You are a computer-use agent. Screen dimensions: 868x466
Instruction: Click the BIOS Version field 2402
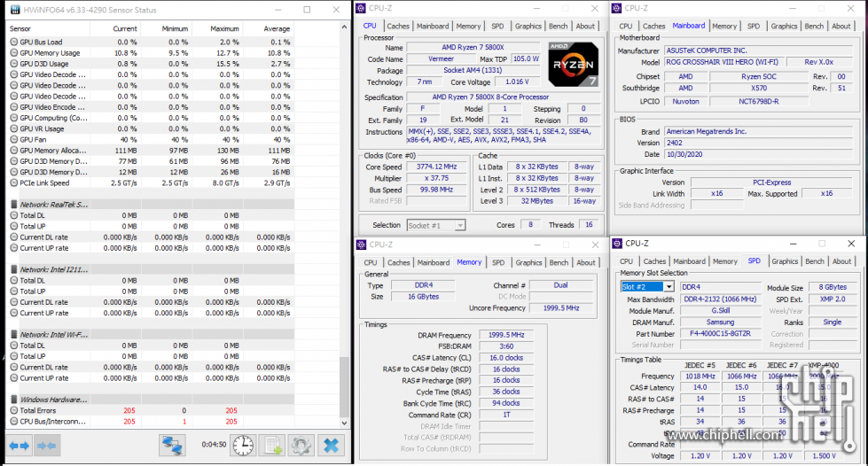click(758, 143)
